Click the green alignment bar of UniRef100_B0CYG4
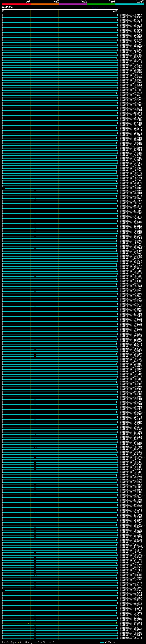Viewport: 146px width, 644px height. [x=59, y=623]
